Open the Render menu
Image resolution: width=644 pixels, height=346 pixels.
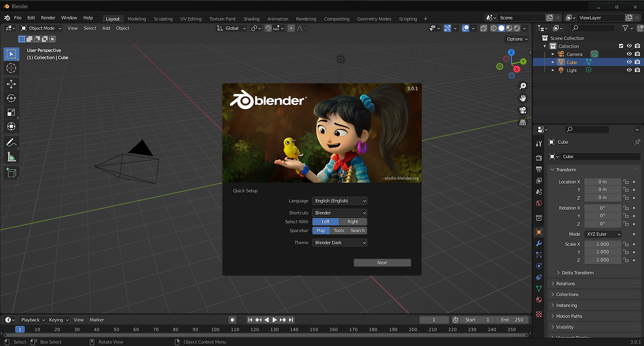point(48,18)
